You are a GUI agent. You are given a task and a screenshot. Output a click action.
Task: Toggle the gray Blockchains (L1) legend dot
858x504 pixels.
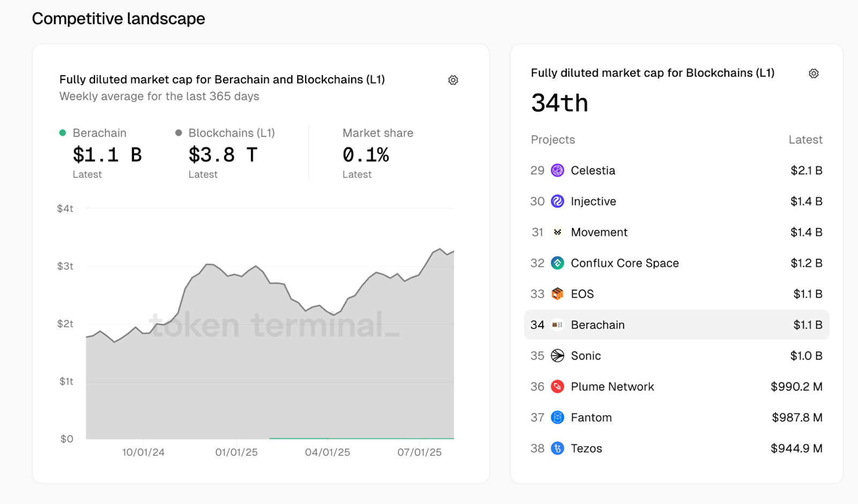pyautogui.click(x=179, y=133)
